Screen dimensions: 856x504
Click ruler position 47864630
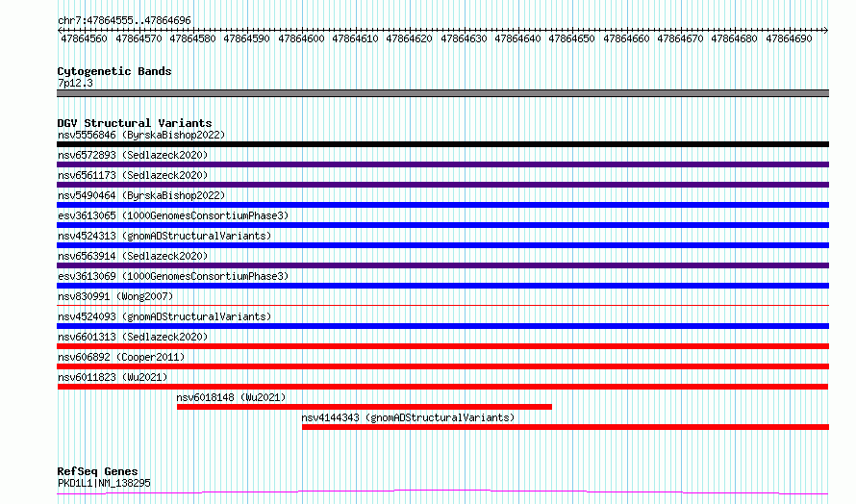tap(464, 38)
